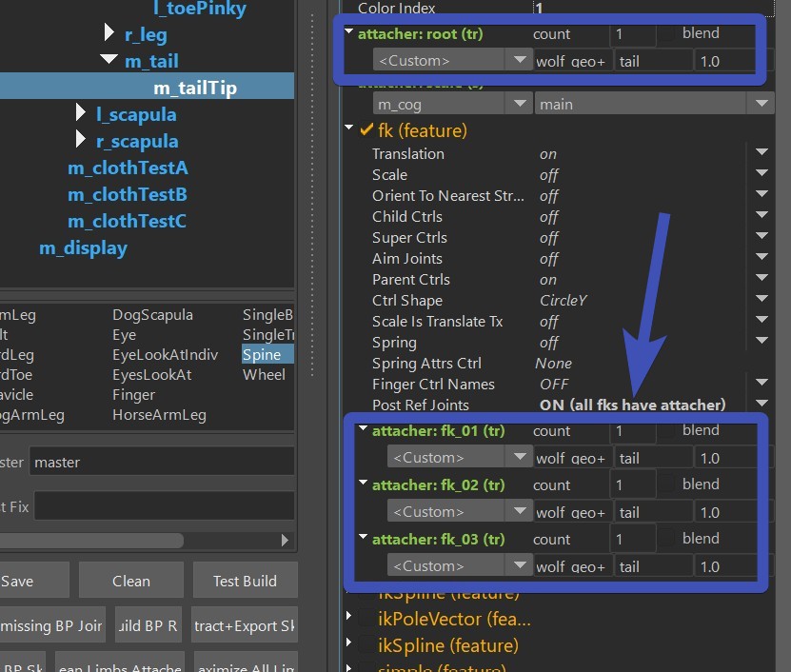Open the Parent Ctrls dropdown arrow
791x672 pixels.
coord(761,278)
